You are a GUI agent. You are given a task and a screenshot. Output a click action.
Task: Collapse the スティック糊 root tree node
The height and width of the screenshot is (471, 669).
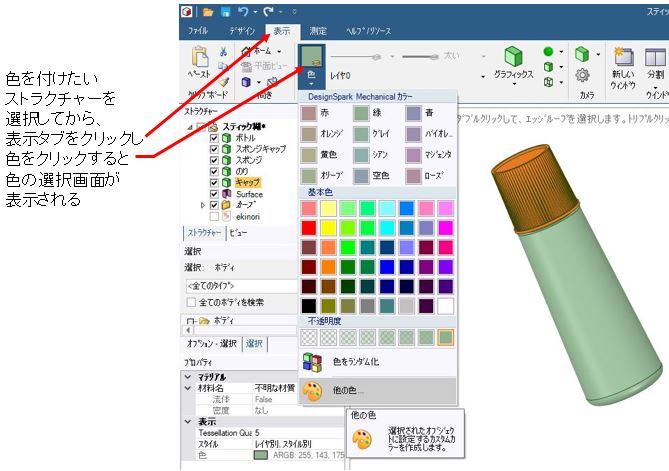[x=190, y=127]
